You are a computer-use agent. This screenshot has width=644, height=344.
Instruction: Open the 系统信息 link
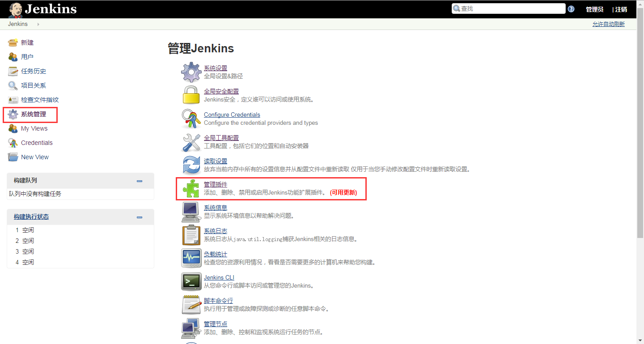[216, 208]
